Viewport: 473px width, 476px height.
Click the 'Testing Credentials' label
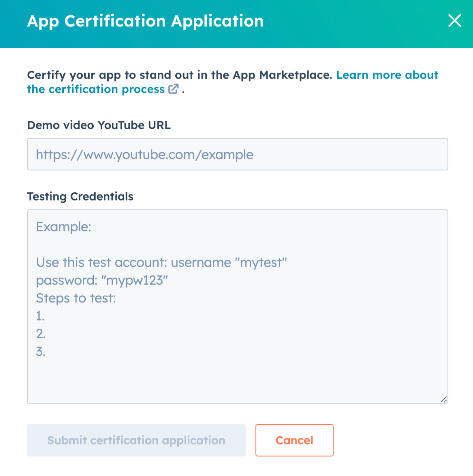(x=80, y=197)
